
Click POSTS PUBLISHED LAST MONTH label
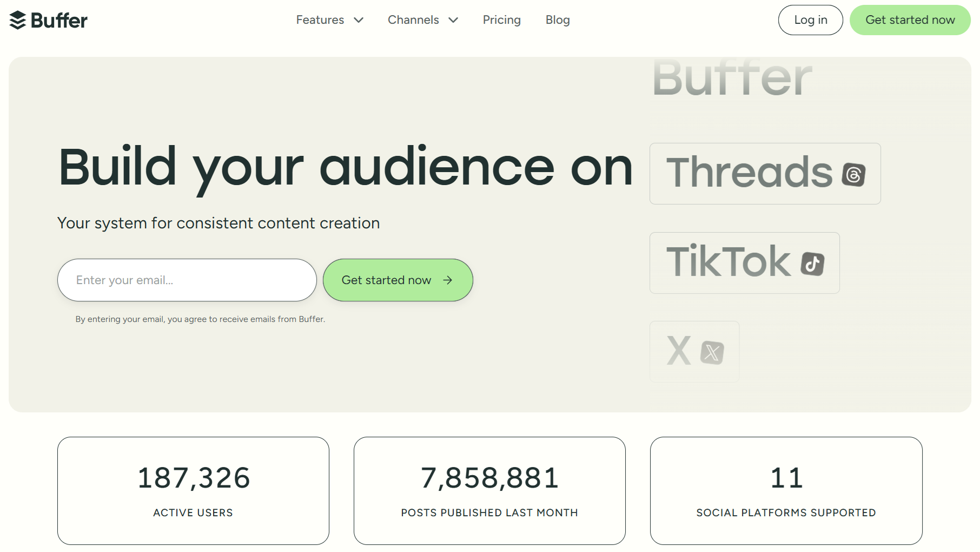[489, 512]
